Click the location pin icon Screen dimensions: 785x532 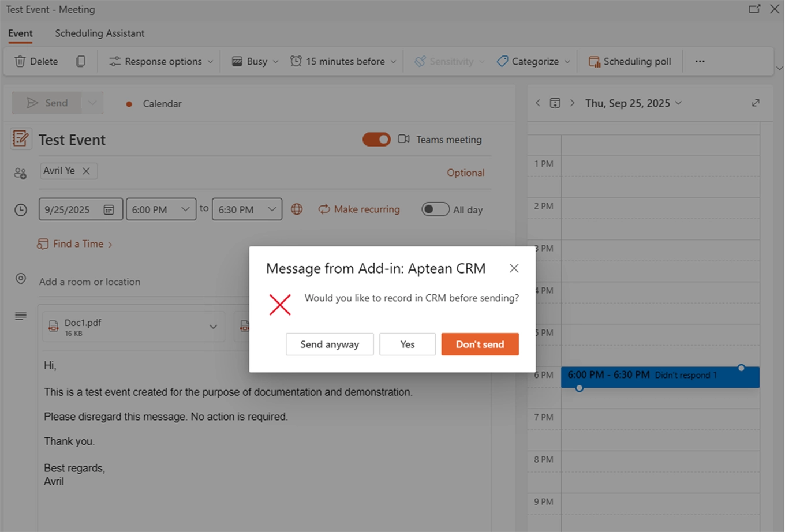point(20,279)
